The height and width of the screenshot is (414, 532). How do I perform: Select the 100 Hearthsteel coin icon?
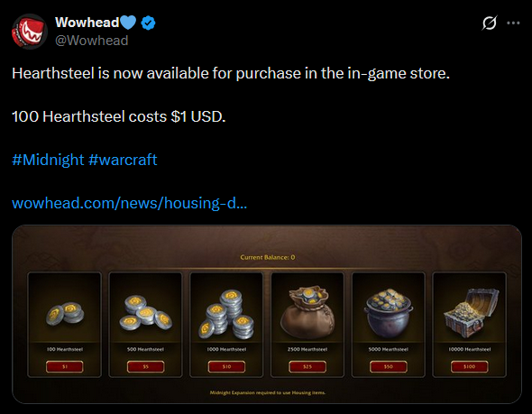click(x=65, y=314)
